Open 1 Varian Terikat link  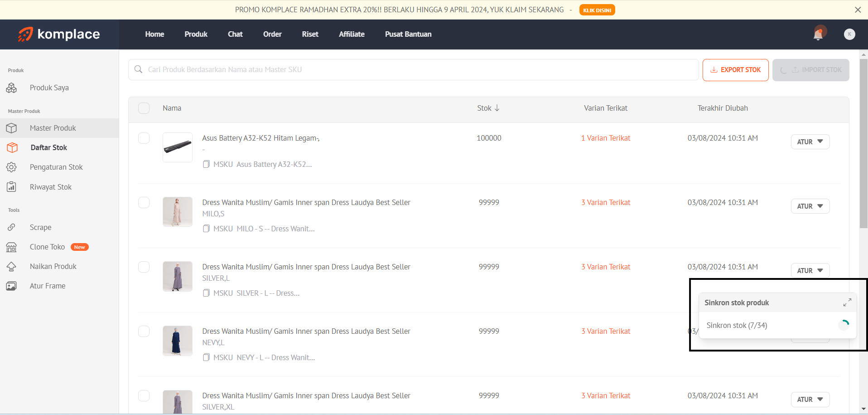point(606,138)
